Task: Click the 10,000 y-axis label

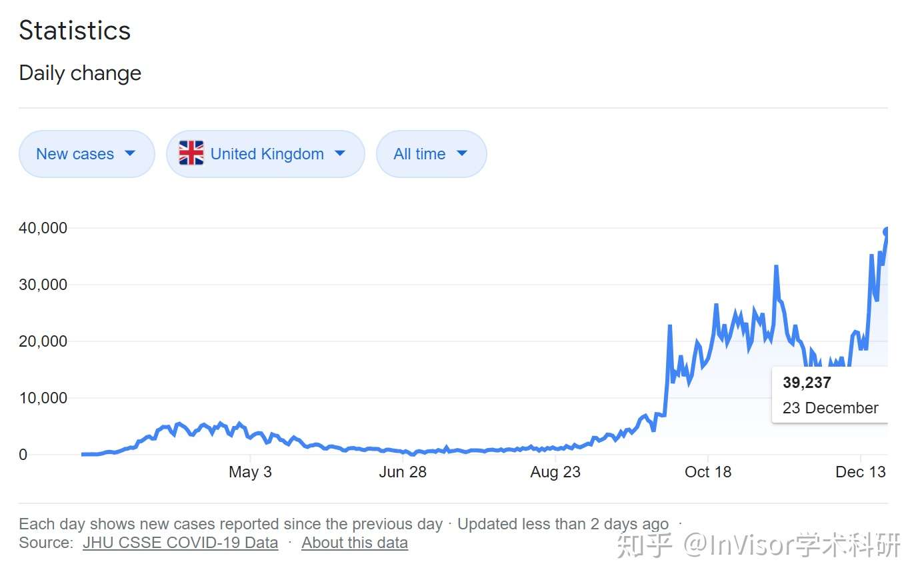Action: 43,398
